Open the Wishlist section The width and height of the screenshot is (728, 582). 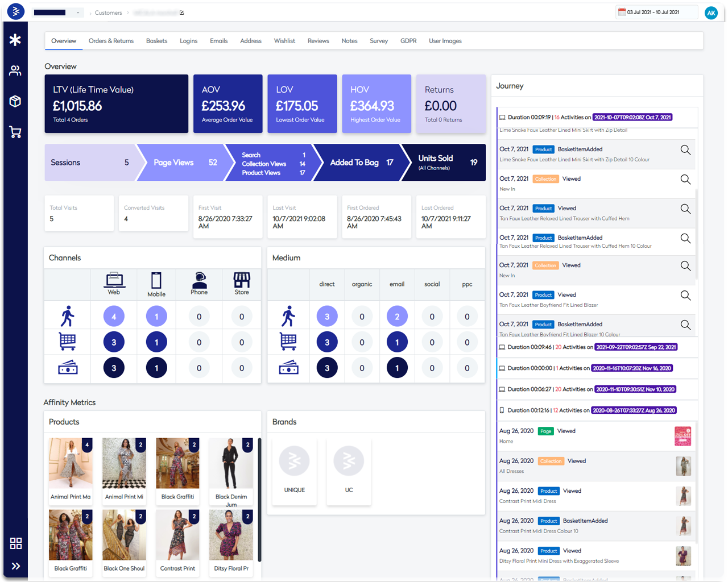pos(284,40)
